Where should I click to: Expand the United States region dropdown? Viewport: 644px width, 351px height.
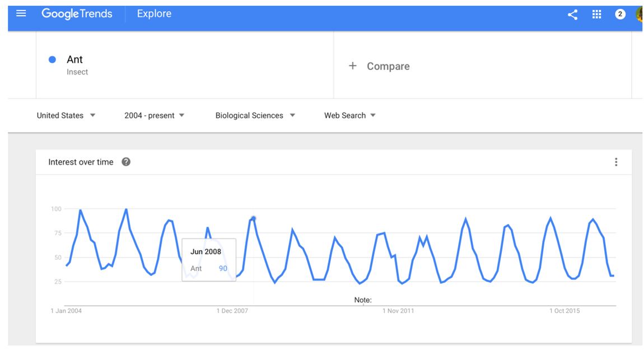tap(66, 115)
